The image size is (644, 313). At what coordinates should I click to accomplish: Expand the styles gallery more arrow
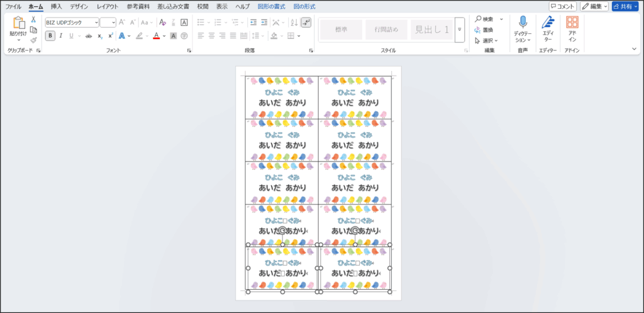[x=460, y=30]
